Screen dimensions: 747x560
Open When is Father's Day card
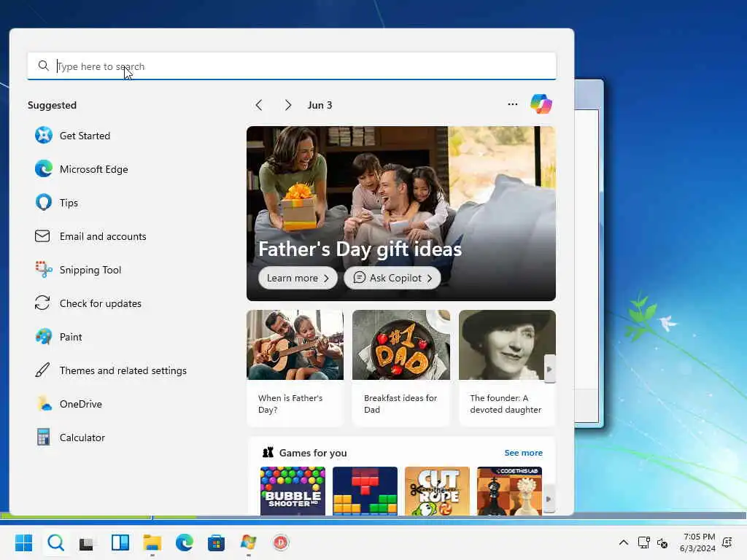(x=295, y=367)
